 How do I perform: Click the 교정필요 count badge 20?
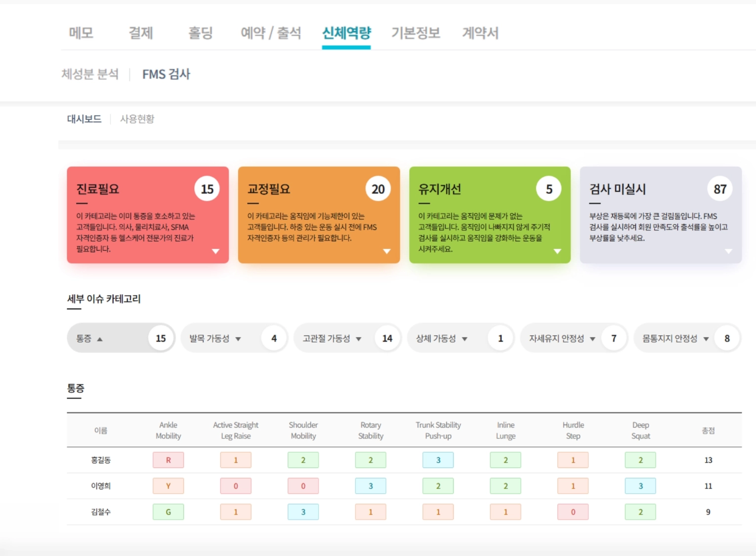(x=378, y=189)
